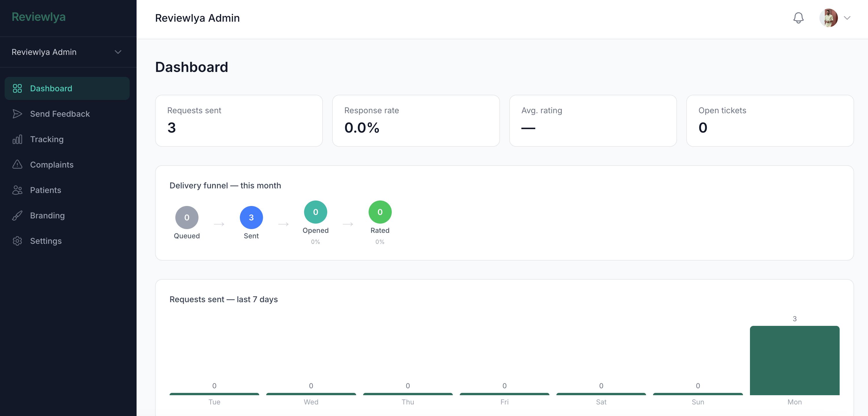
Task: Click the Patients people icon
Action: [17, 190]
